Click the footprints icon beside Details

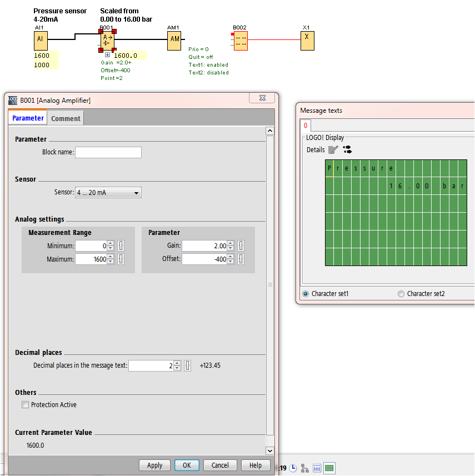347,149
